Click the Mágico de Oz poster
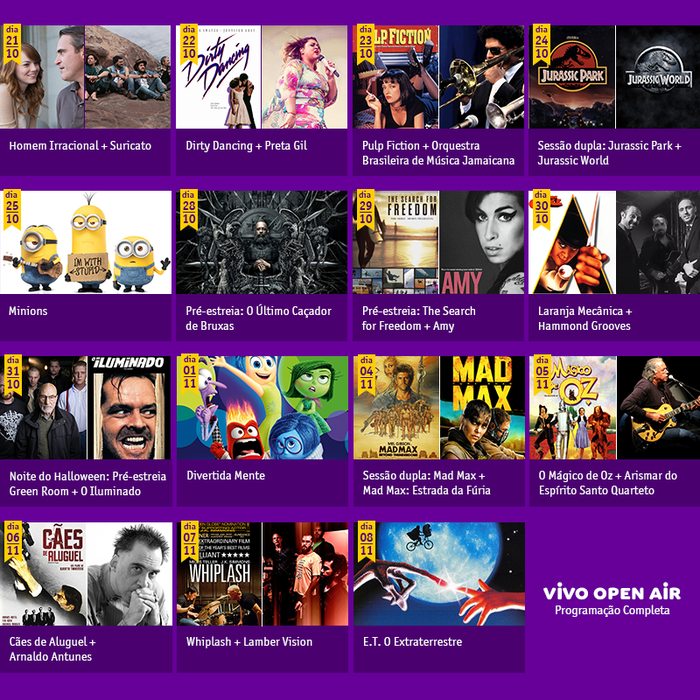The image size is (700, 700). coord(573,408)
